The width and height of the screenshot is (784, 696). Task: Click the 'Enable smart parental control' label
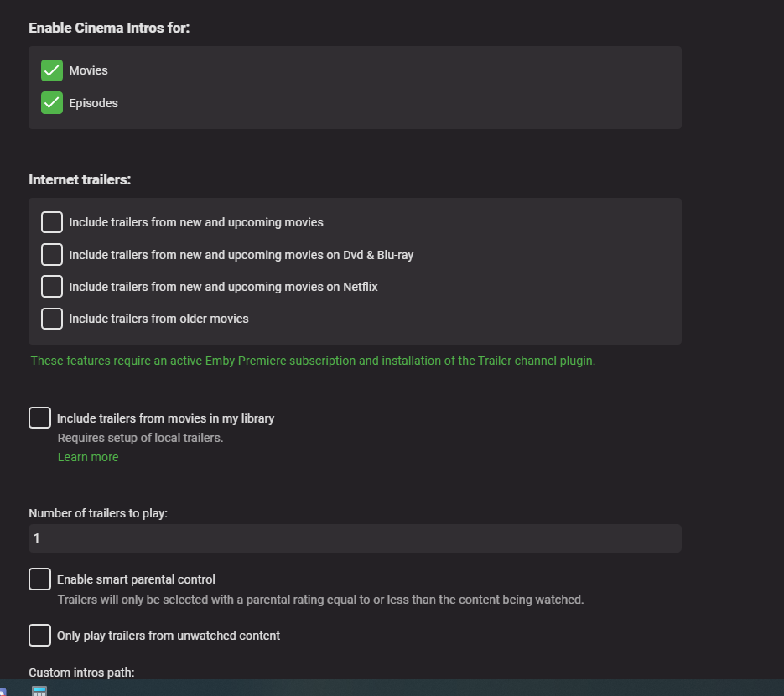coord(136,579)
